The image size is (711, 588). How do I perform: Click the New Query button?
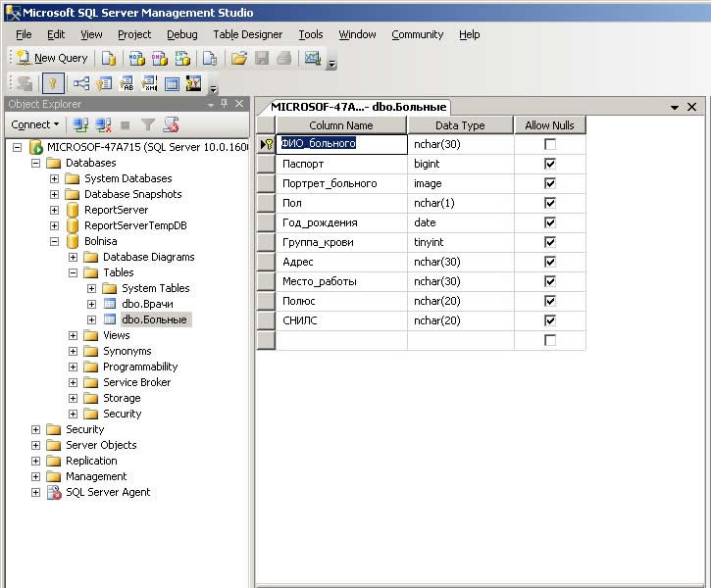click(x=52, y=58)
